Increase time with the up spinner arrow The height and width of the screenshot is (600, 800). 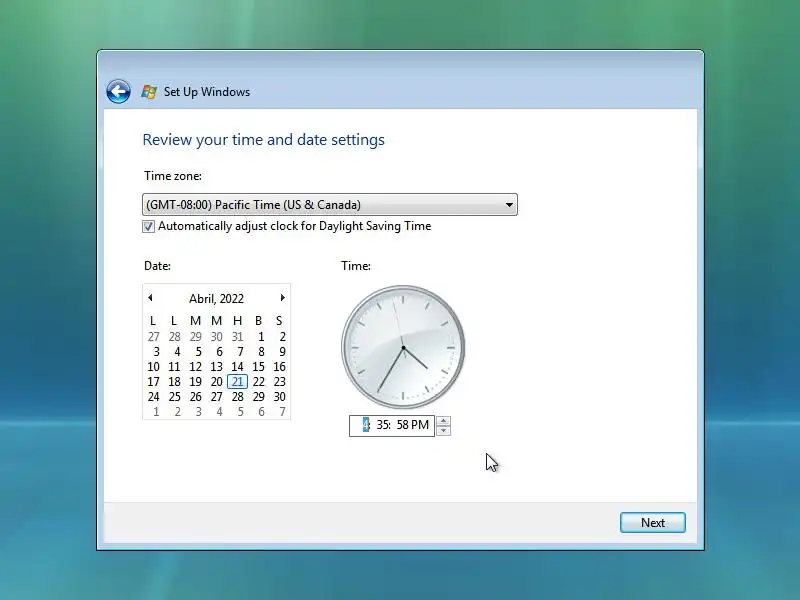click(443, 421)
